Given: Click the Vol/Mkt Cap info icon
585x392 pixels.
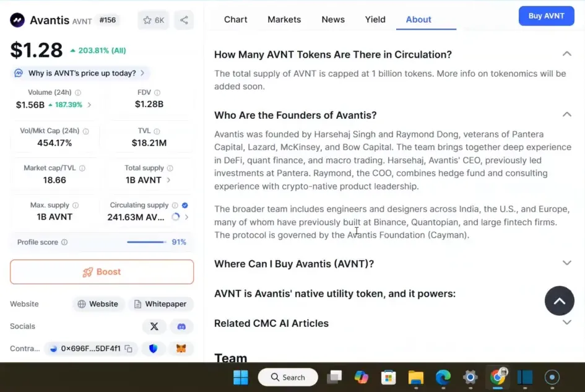Looking at the screenshot, I should pos(86,131).
